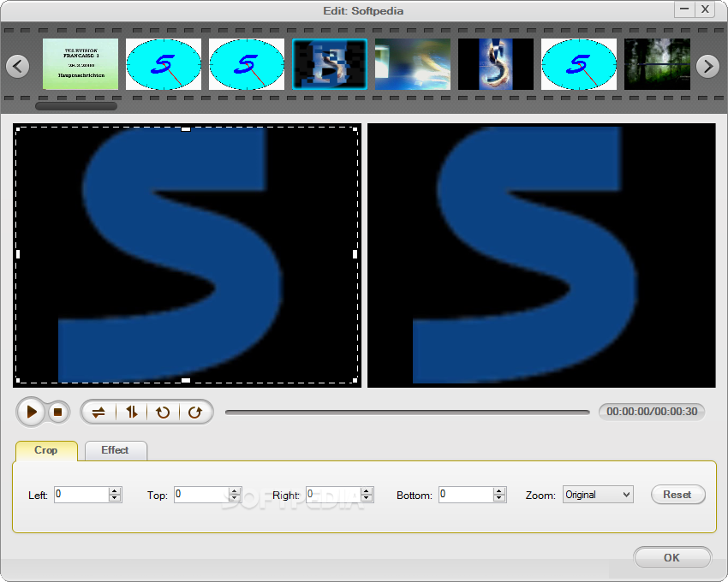Click the top-center crop handle
The height and width of the screenshot is (582, 728).
click(186, 129)
